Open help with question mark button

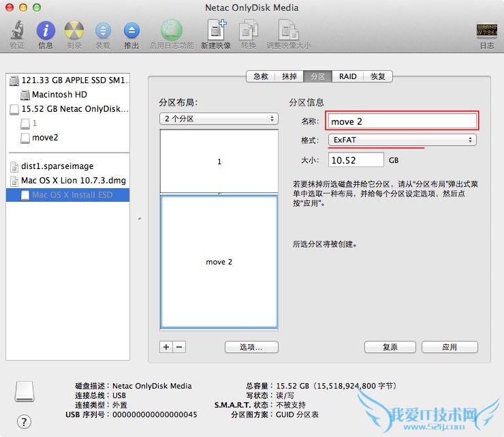click(24, 422)
